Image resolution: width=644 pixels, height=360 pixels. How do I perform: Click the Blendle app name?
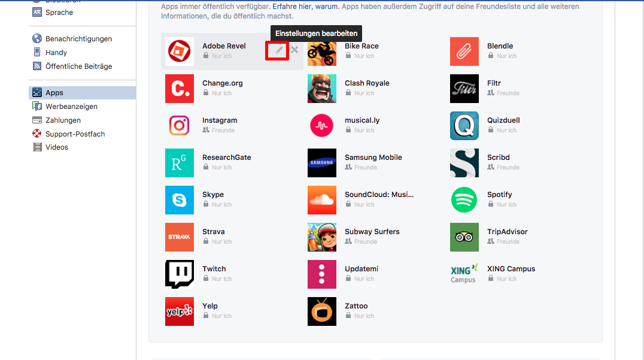click(500, 46)
